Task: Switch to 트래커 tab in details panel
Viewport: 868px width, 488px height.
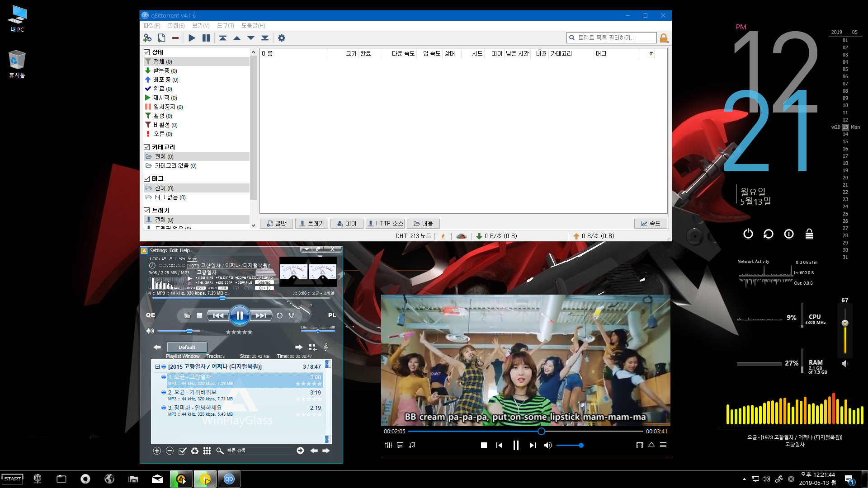Action: click(x=312, y=223)
